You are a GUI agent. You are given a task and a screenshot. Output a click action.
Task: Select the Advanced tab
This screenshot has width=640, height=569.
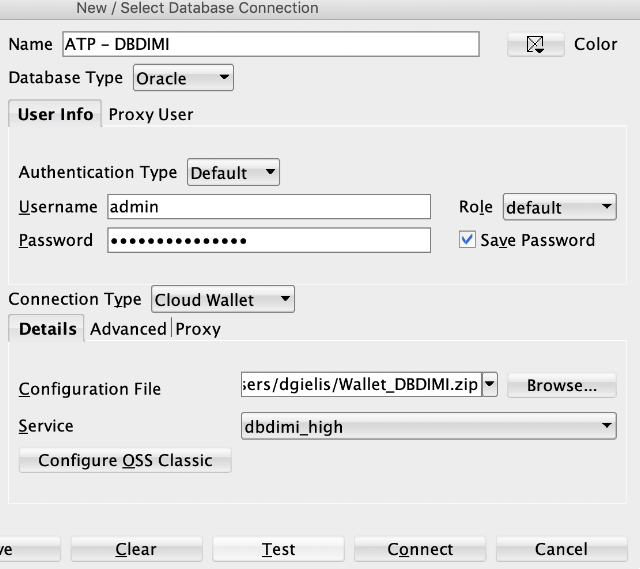pos(128,329)
